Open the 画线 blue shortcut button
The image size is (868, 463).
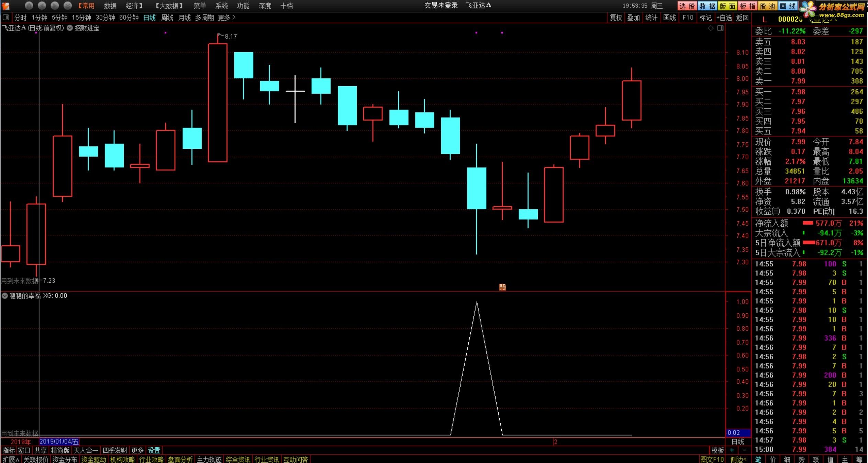(788, 6)
